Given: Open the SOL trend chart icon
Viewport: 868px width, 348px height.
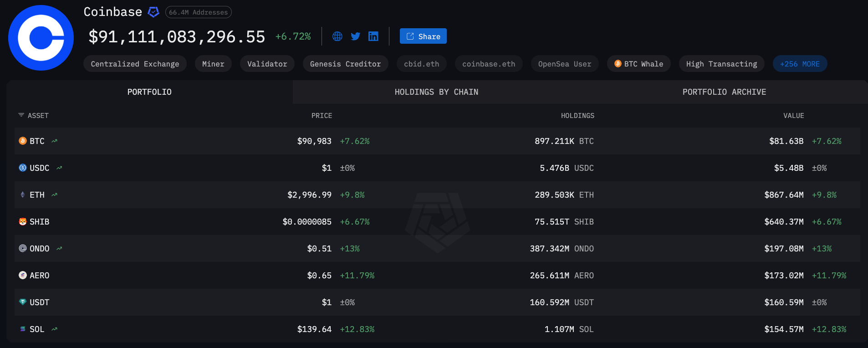Looking at the screenshot, I should [x=55, y=329].
